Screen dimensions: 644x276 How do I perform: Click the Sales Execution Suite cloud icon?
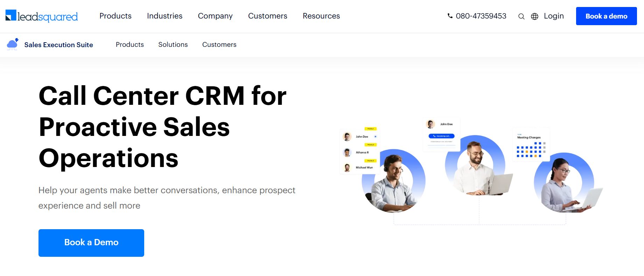(13, 44)
